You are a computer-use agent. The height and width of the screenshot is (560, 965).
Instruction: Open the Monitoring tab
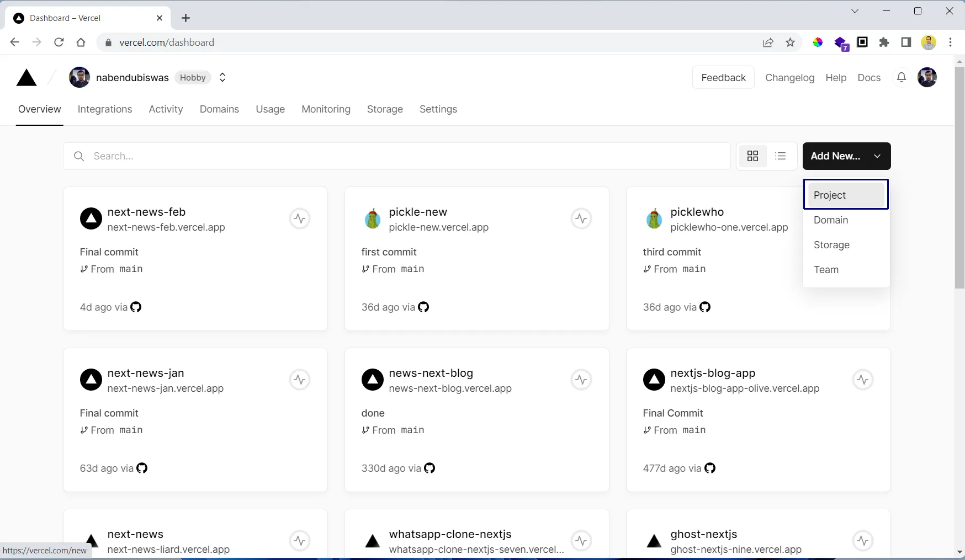pyautogui.click(x=326, y=109)
